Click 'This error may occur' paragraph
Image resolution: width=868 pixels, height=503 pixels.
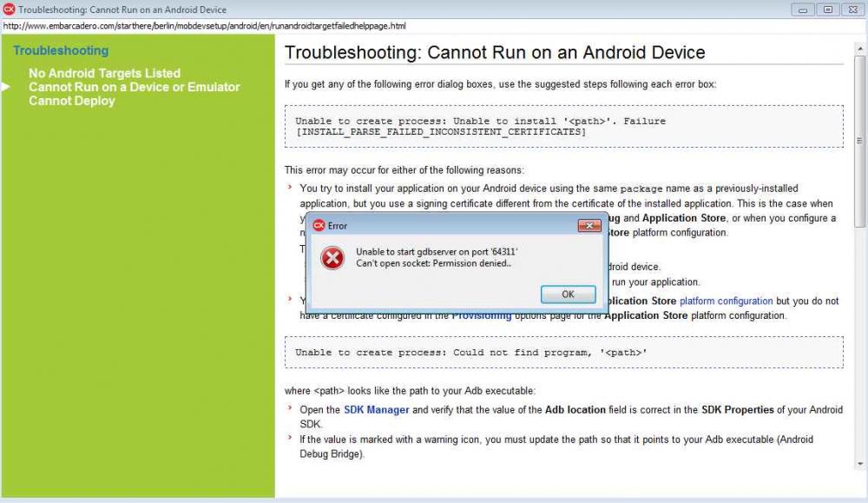point(404,170)
